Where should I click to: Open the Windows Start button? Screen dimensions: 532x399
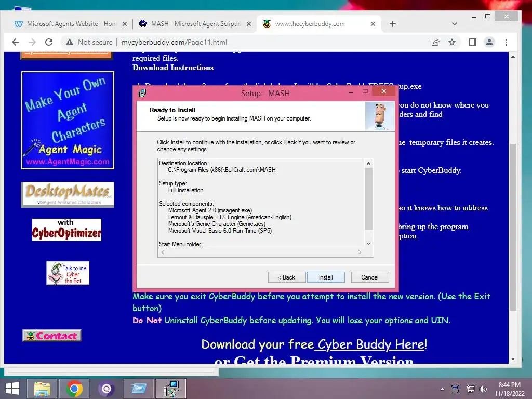pos(12,389)
